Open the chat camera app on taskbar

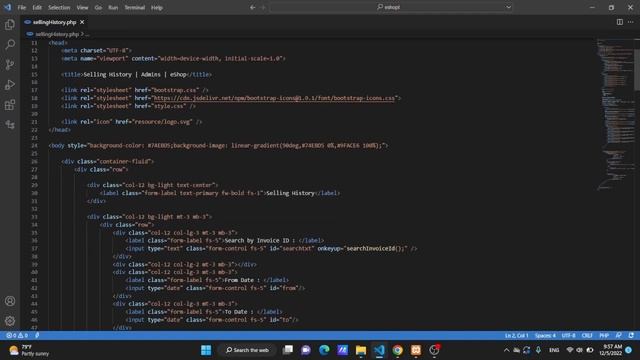click(x=306, y=350)
